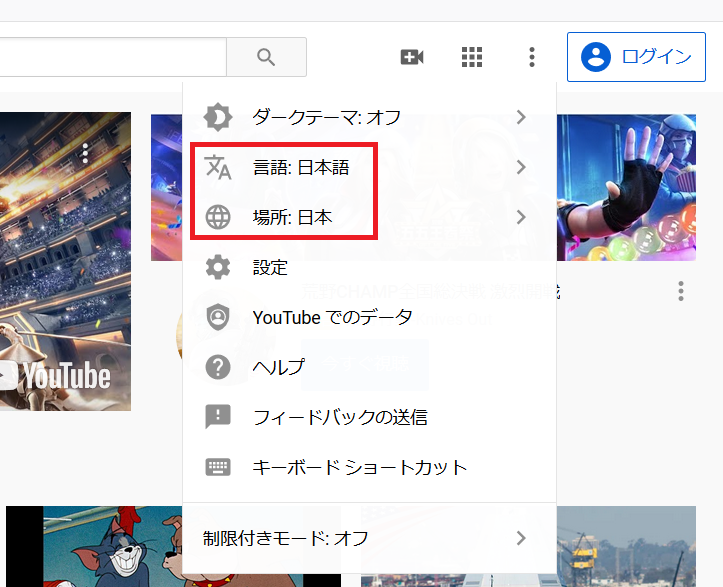Open ヘルプ menu entry

point(369,367)
